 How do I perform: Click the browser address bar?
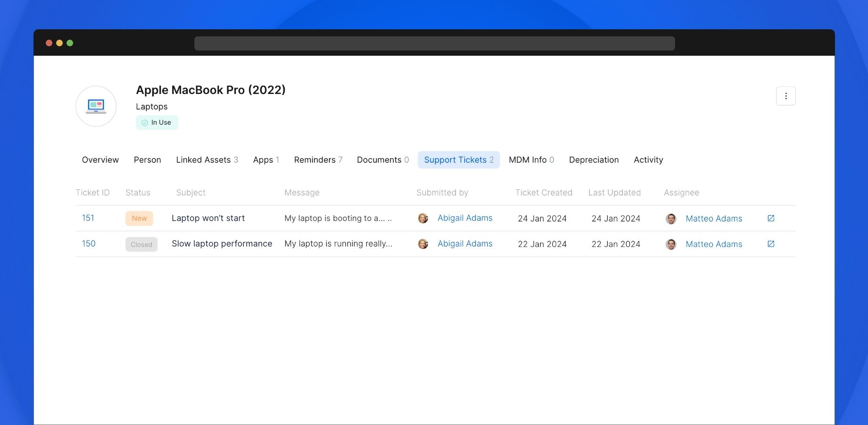click(434, 43)
